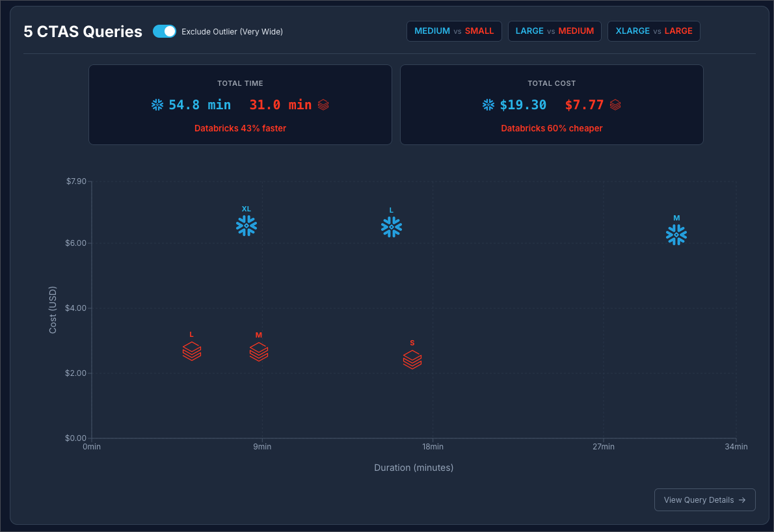Screen dimensions: 774x532
Task: Click the TOTAL TIME card title
Action: click(x=241, y=83)
